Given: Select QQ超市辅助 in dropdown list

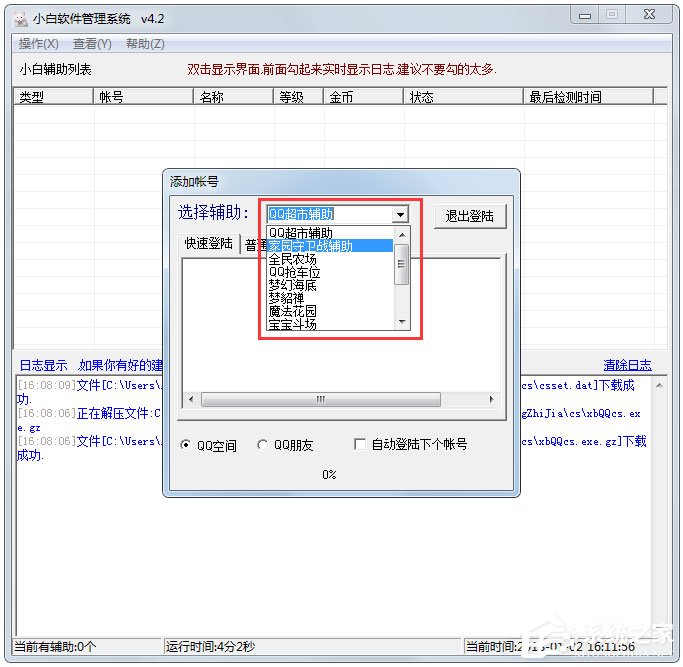Looking at the screenshot, I should point(330,233).
